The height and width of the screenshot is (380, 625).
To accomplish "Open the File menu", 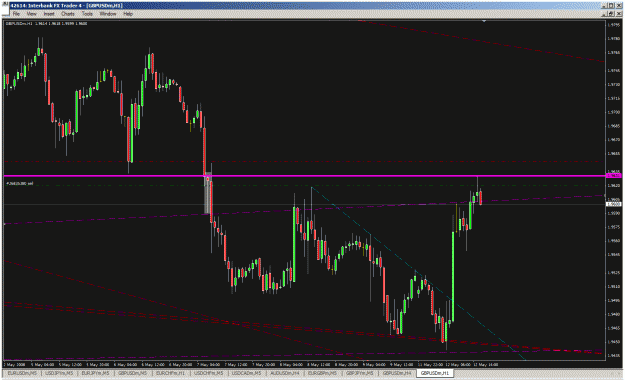I will (16, 14).
